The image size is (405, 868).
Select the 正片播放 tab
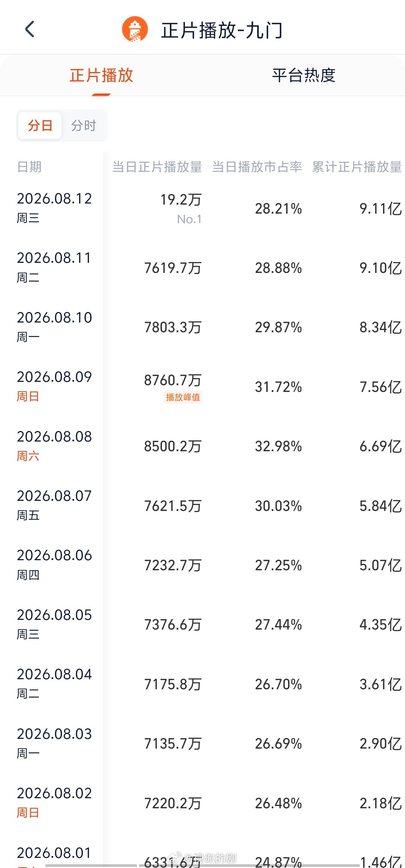click(101, 75)
